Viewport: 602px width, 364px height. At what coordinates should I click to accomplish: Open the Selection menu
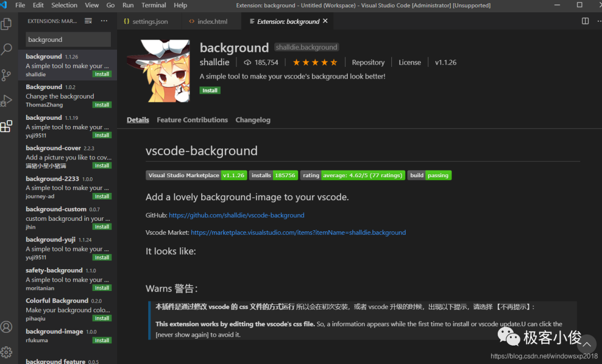(64, 5)
